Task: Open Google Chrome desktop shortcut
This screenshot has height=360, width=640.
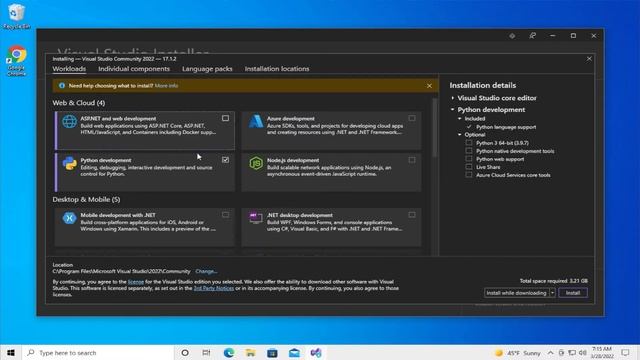Action: (16, 60)
